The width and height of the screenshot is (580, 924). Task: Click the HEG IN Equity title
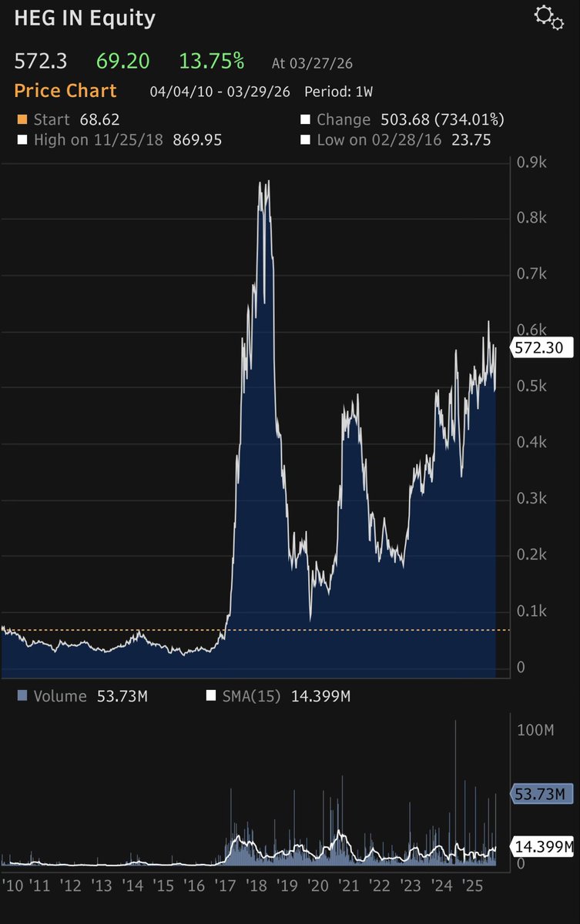(85, 18)
